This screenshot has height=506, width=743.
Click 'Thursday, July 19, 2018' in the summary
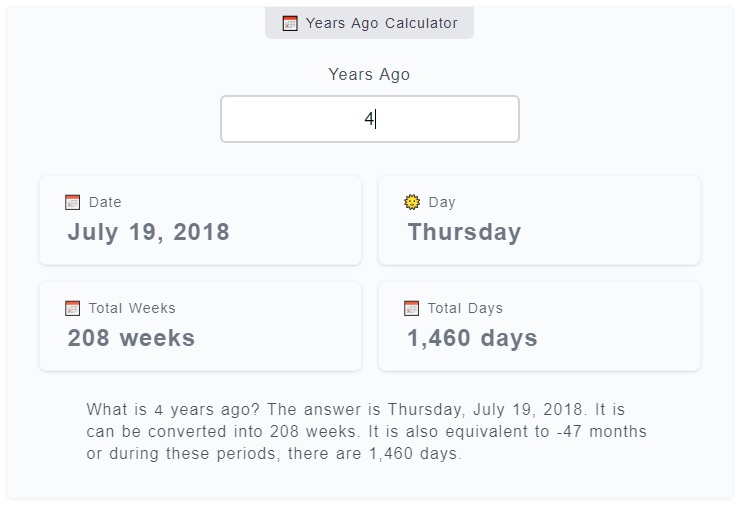click(485, 410)
